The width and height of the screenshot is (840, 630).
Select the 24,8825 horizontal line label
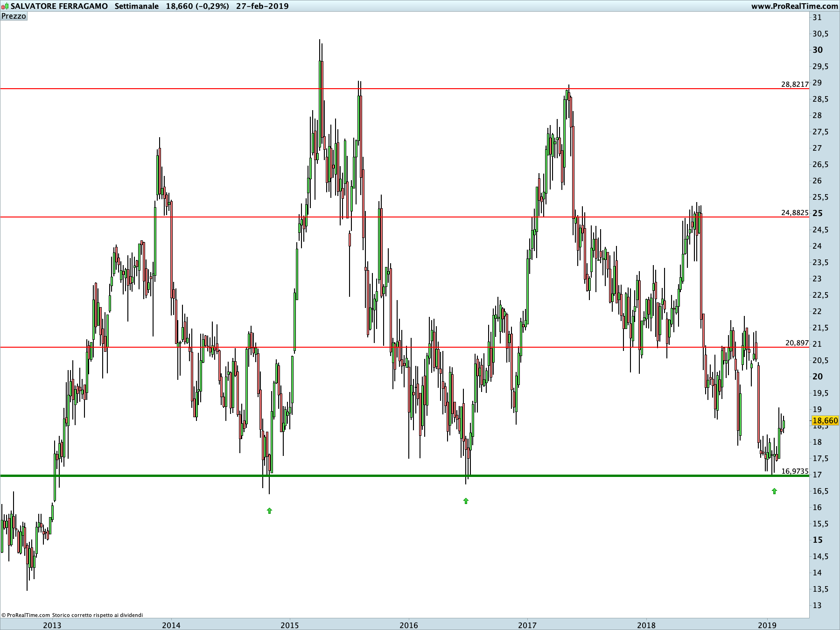795,212
